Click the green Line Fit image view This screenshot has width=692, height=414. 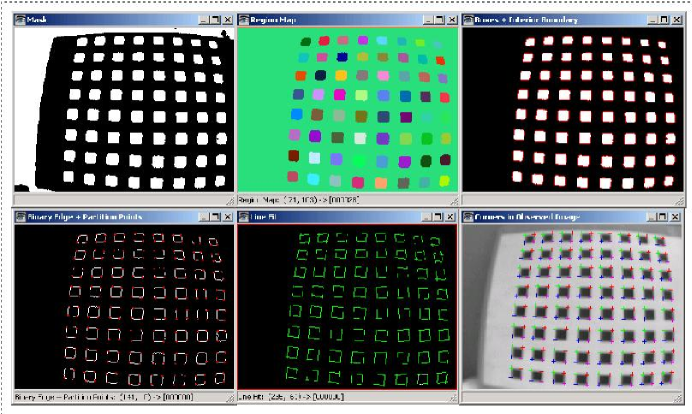click(347, 307)
